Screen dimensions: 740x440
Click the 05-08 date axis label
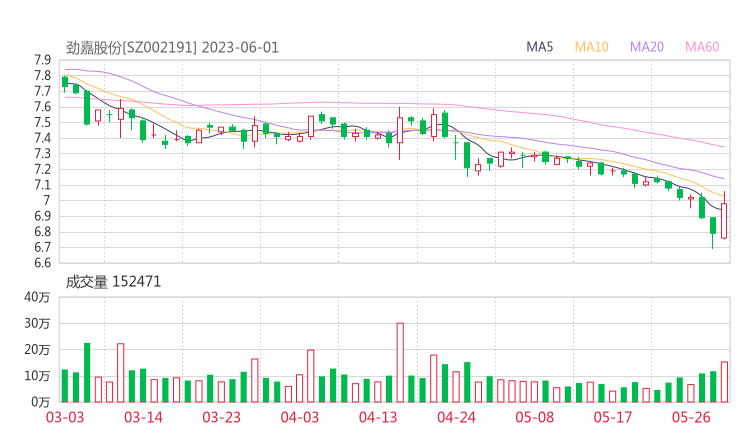click(x=535, y=417)
